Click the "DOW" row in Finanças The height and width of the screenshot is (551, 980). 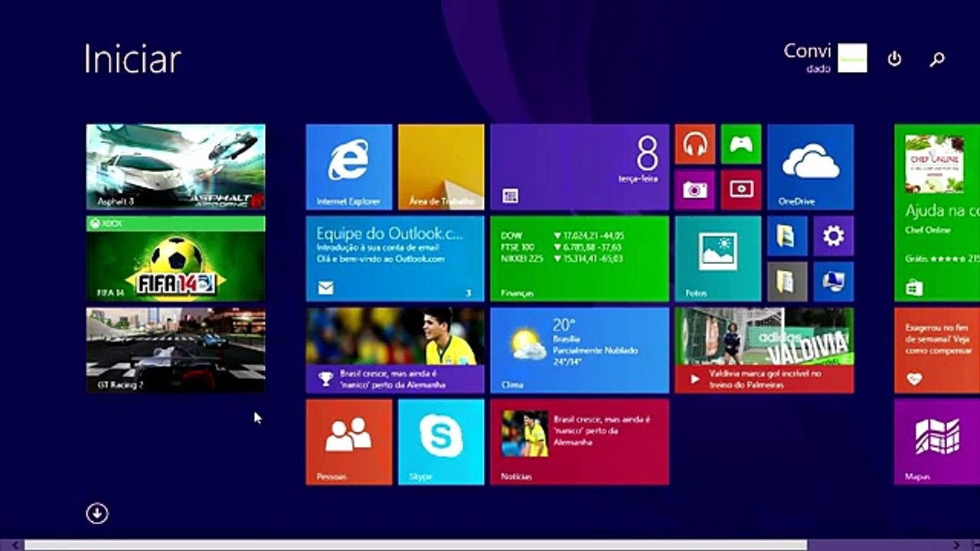[563, 236]
